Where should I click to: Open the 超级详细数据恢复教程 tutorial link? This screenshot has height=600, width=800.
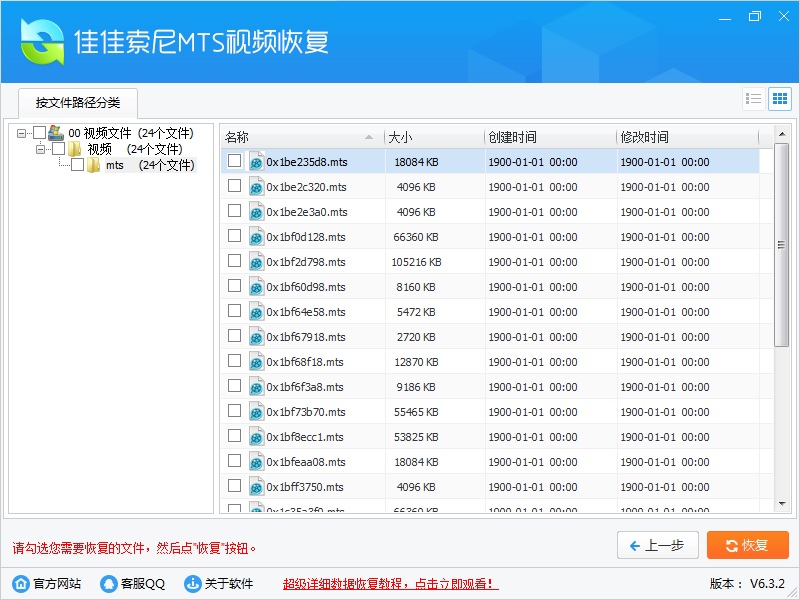(390, 584)
